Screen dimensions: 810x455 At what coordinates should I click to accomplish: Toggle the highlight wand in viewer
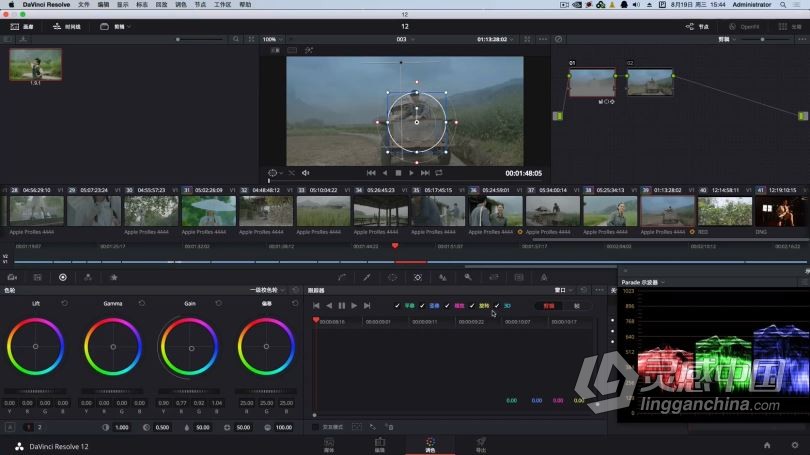[x=309, y=50]
